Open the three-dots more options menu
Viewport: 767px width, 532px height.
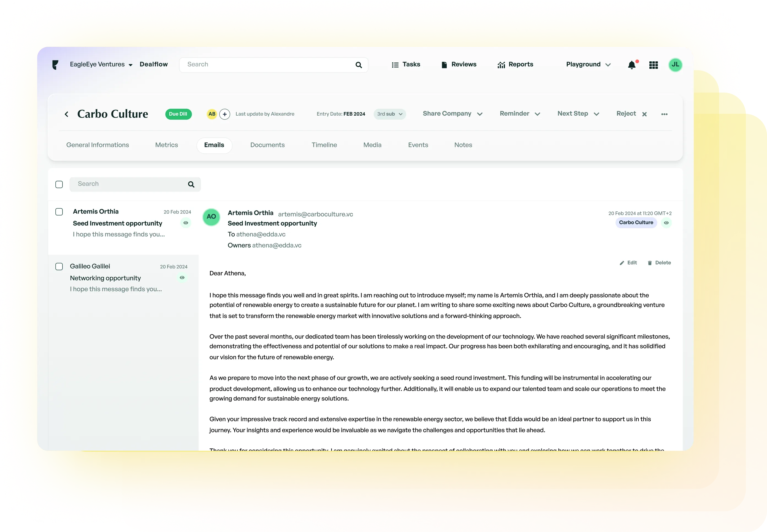coord(664,114)
